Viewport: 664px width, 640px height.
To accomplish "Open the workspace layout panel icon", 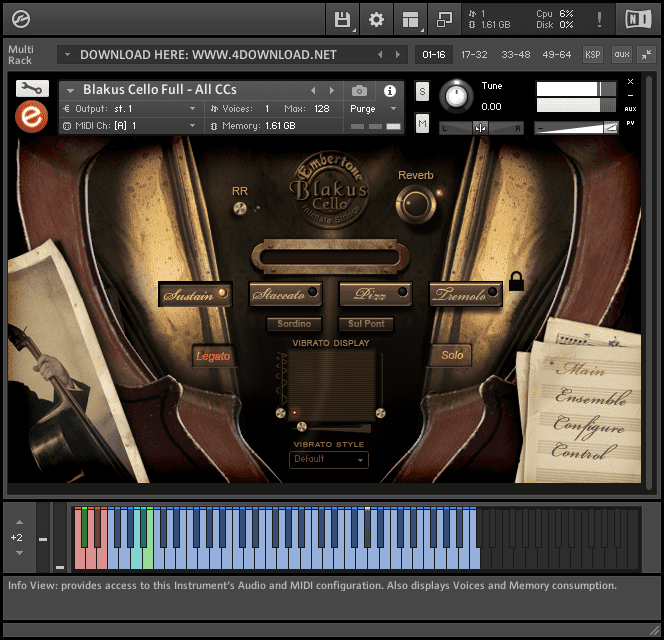I will point(410,19).
